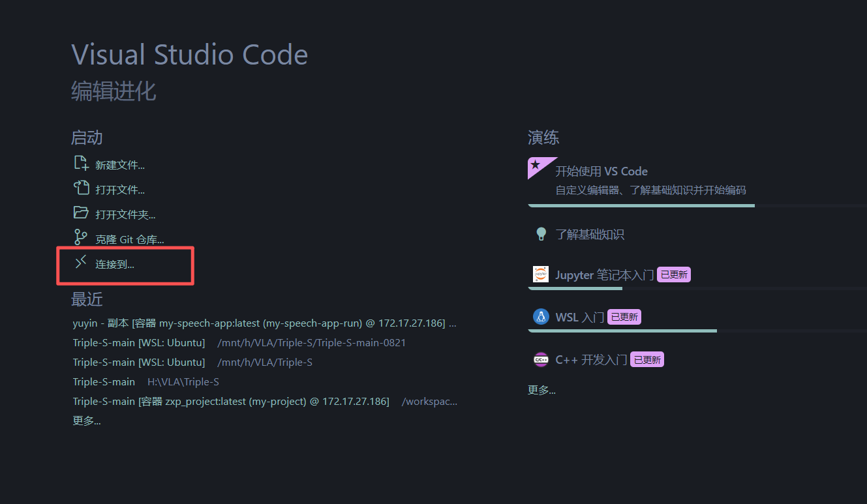Click the WSL penguin icon
The image size is (867, 504).
540,316
